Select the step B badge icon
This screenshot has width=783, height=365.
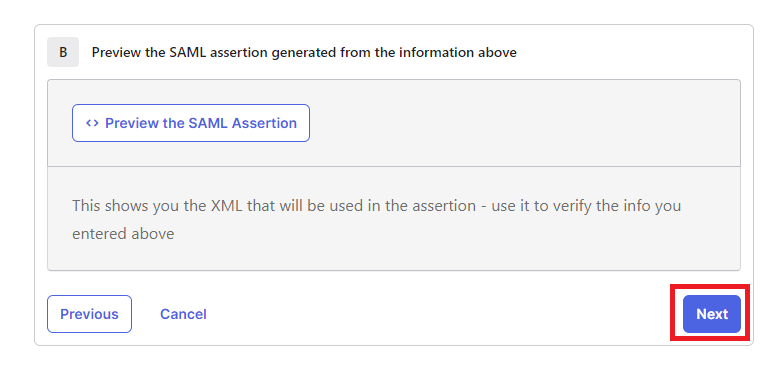(63, 52)
